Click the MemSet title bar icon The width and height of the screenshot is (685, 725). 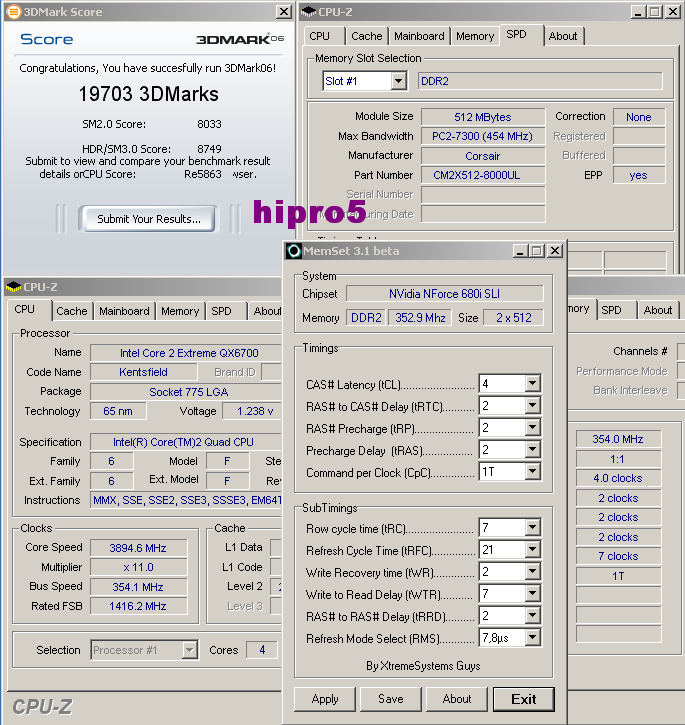point(294,251)
